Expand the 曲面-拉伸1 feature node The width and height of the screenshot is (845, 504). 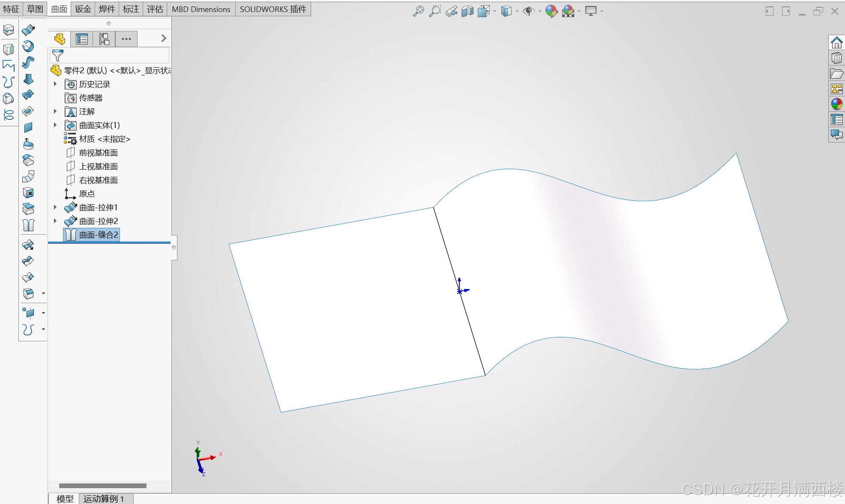(x=55, y=207)
